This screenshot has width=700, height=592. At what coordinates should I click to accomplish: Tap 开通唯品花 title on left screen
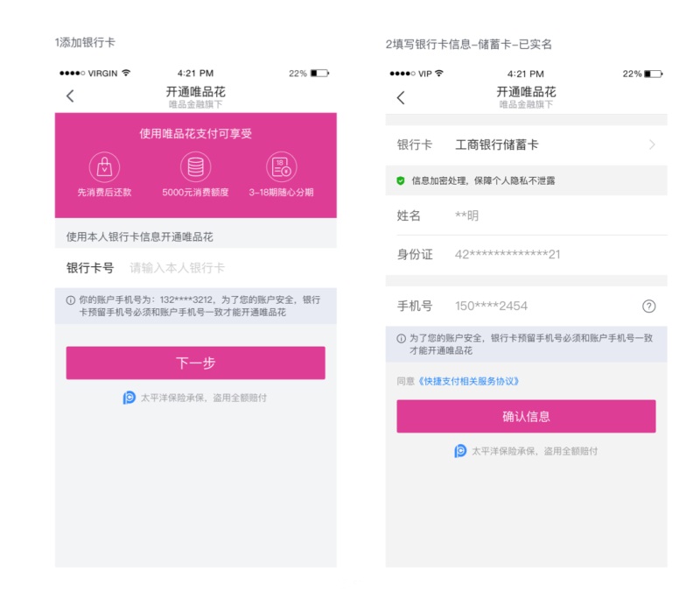195,92
